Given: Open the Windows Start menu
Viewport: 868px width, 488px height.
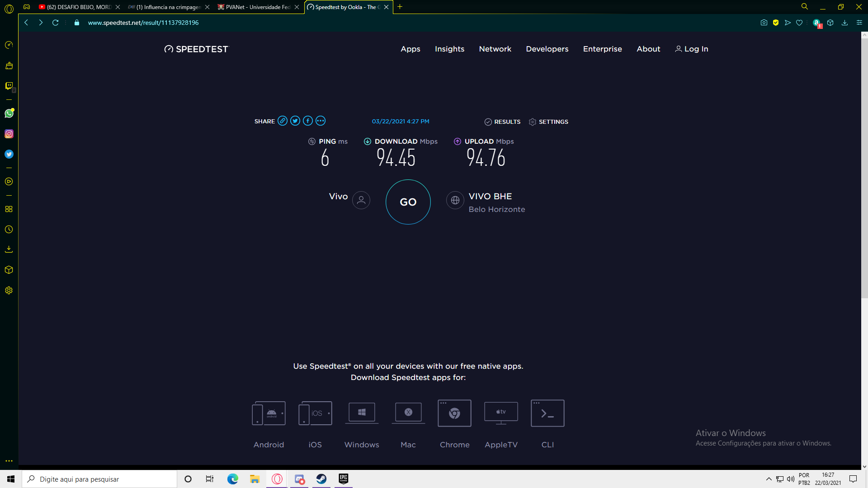Looking at the screenshot, I should click(11, 479).
